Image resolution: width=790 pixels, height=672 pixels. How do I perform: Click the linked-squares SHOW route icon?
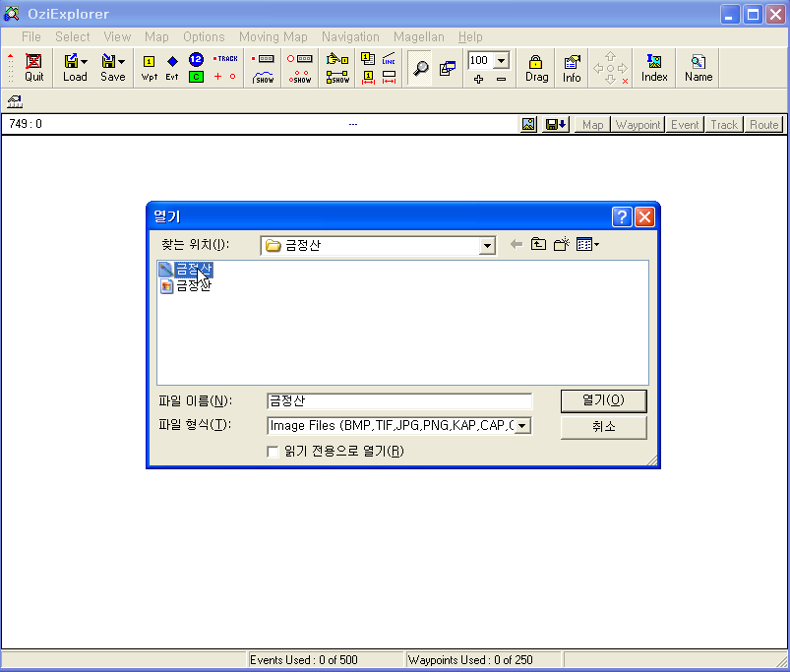point(337,77)
